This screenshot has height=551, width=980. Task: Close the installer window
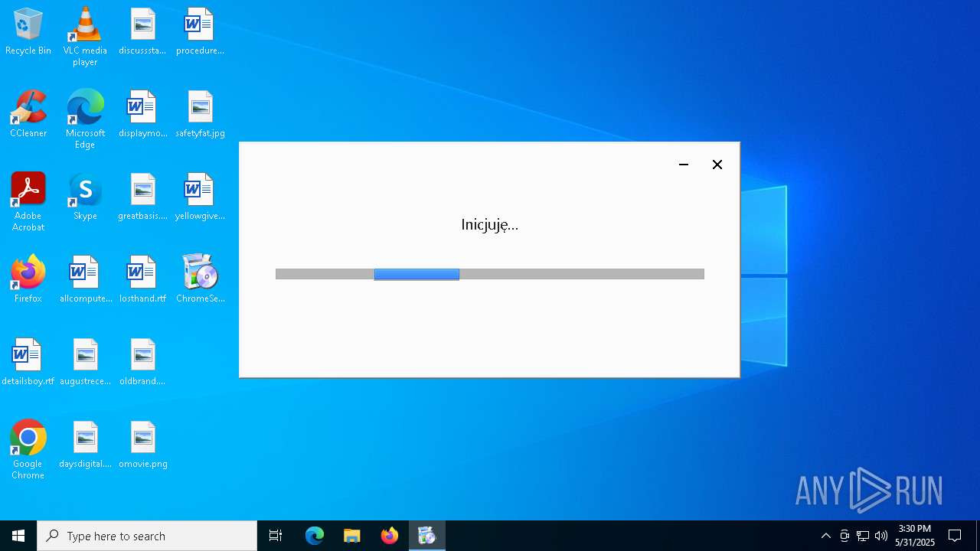coord(717,165)
